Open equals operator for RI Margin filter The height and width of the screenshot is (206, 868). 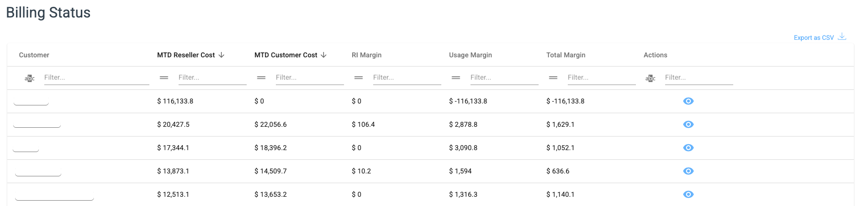click(x=359, y=78)
